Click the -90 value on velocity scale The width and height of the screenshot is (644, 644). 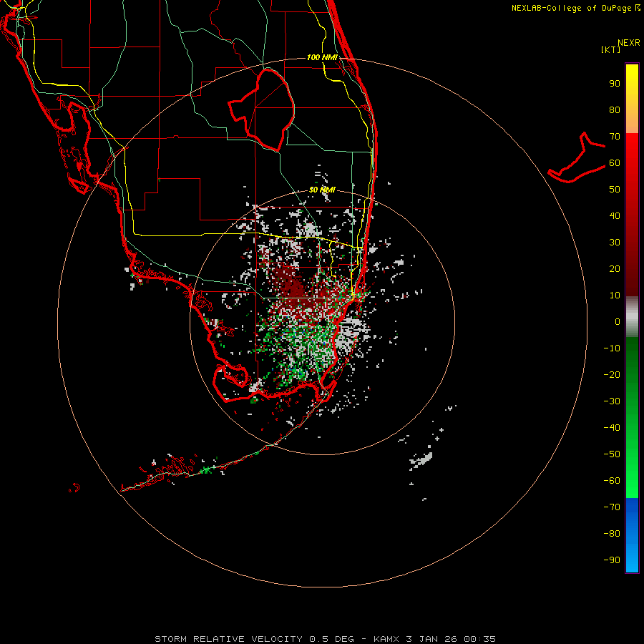pyautogui.click(x=612, y=560)
